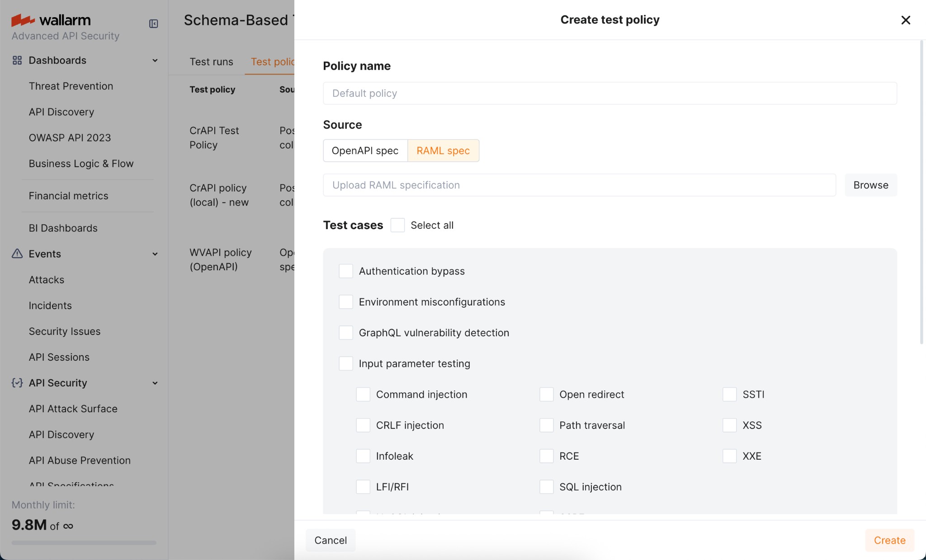Close the Create test policy dialog
The width and height of the screenshot is (926, 560).
click(x=906, y=20)
